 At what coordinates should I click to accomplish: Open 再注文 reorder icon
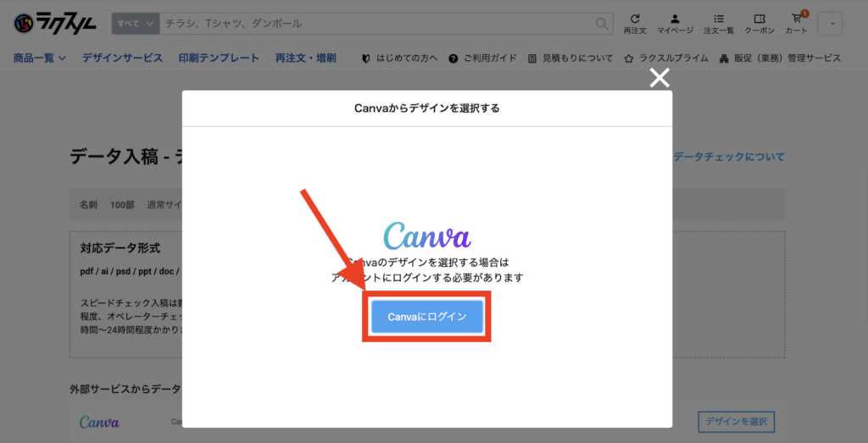(x=635, y=24)
